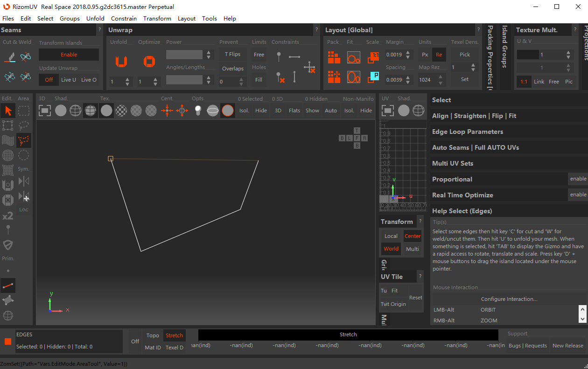Image resolution: width=588 pixels, height=369 pixels.
Task: Click the checker texture sphere icon
Action: point(121,111)
